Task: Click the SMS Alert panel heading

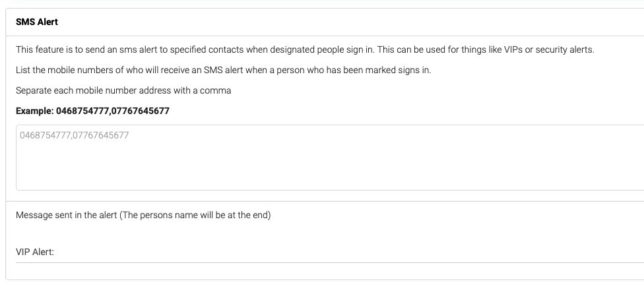Action: (37, 22)
